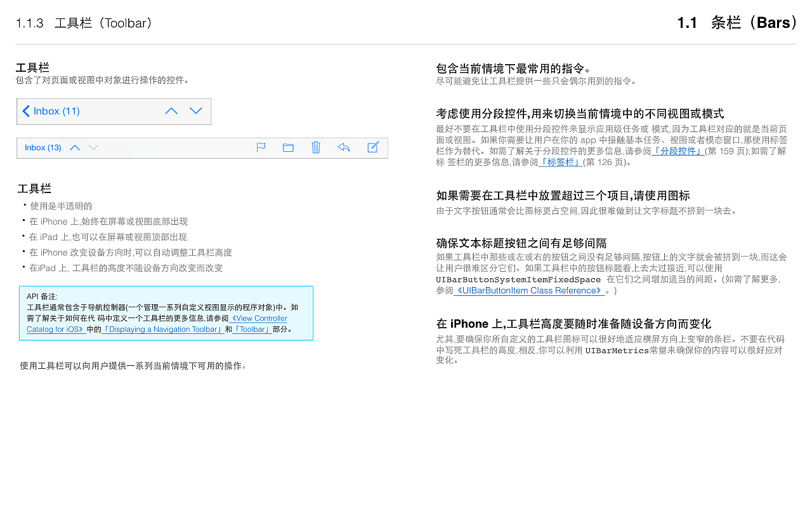
Task: Select the 1.1.3 工具栏（Toolbar）page heading
Action: [x=83, y=22]
